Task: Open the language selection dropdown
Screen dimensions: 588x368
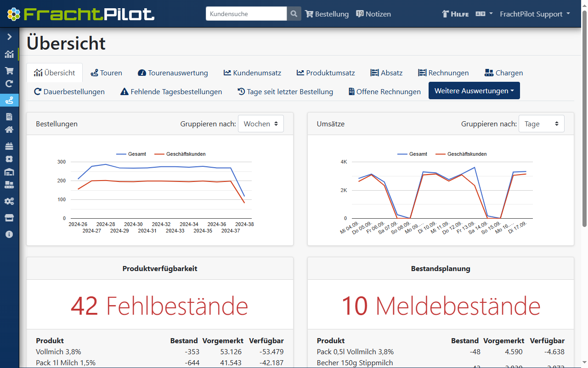Action: 484,14
